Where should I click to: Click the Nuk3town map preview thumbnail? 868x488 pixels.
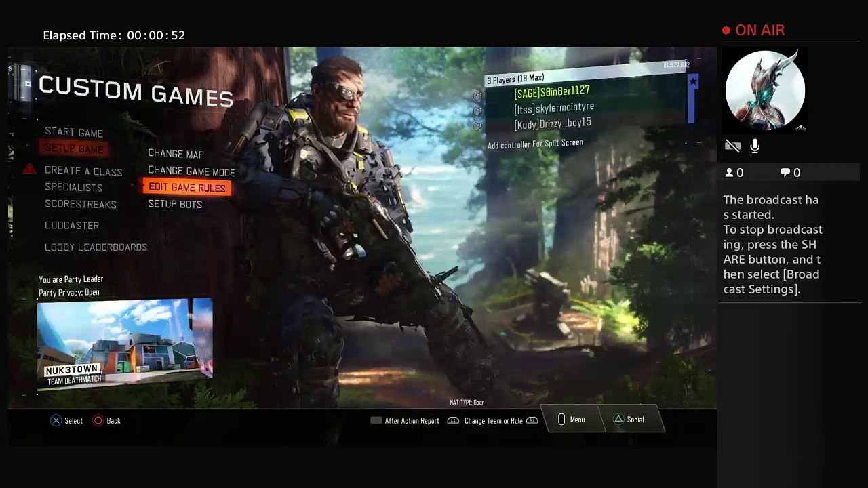tap(125, 345)
